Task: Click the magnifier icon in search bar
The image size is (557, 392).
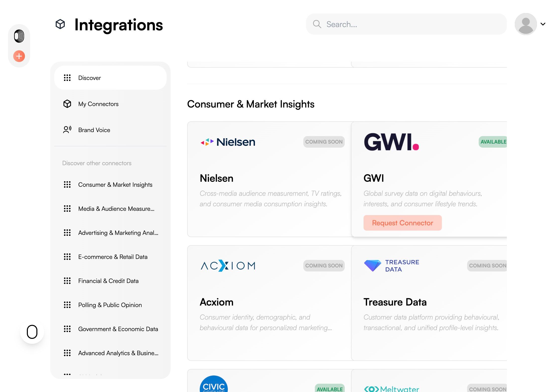Action: point(317,24)
